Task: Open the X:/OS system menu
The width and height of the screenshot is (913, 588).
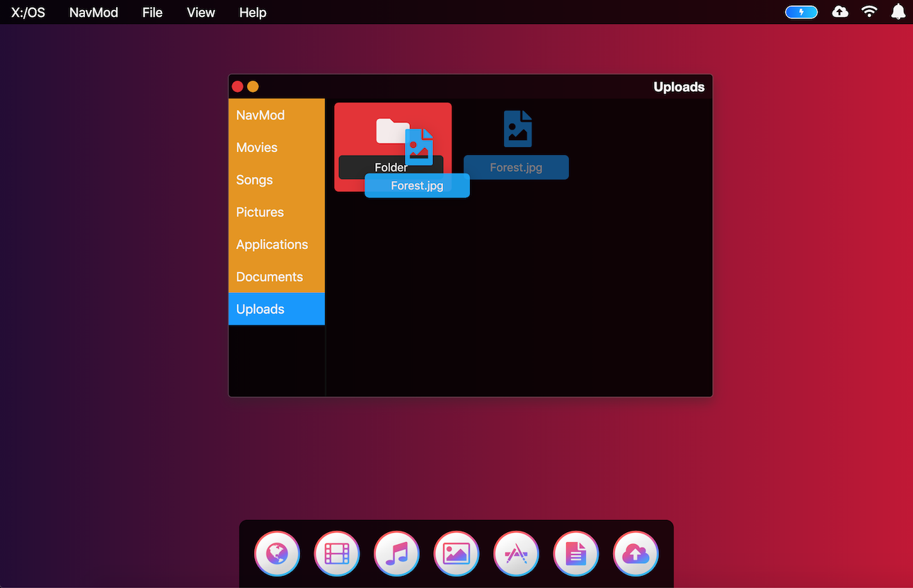Action: (28, 13)
